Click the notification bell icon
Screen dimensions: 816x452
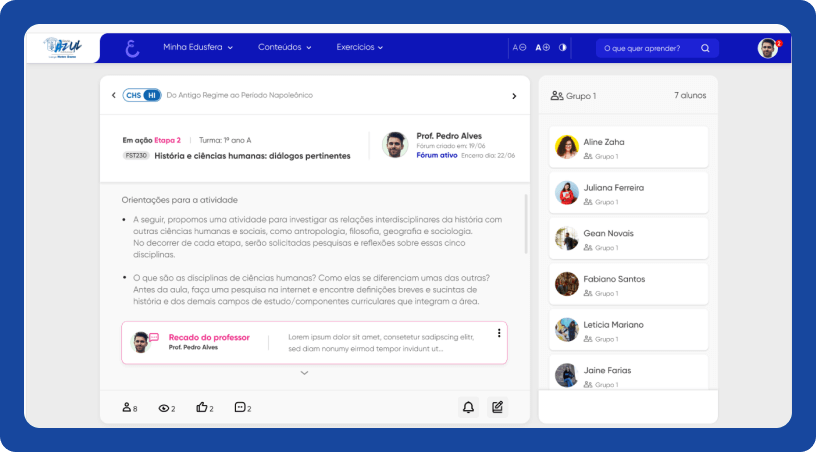[468, 407]
